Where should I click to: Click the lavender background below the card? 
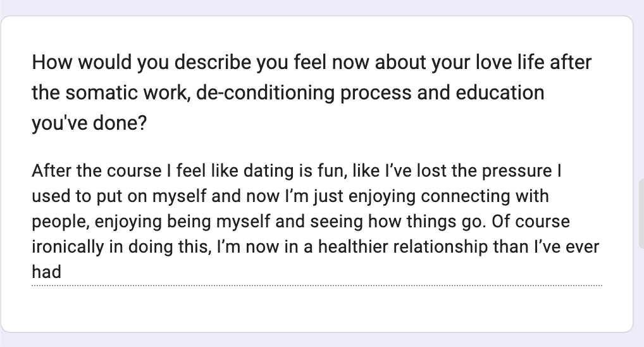[x=316, y=340]
